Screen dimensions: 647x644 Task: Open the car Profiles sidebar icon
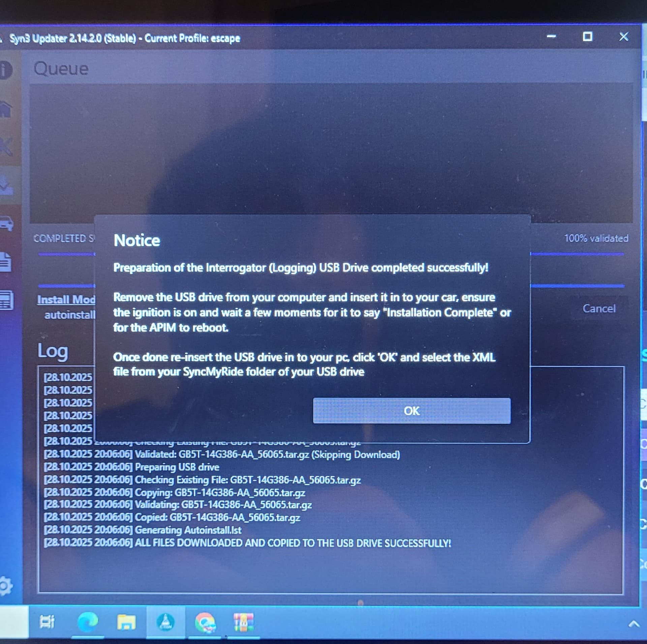pyautogui.click(x=6, y=223)
